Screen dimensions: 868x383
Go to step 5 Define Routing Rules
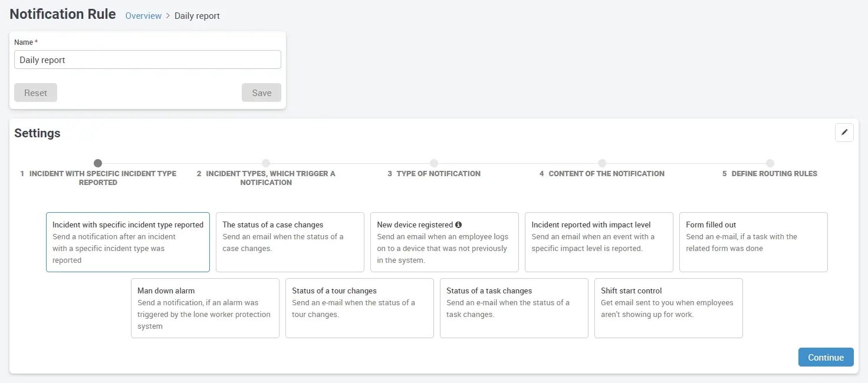[770, 163]
